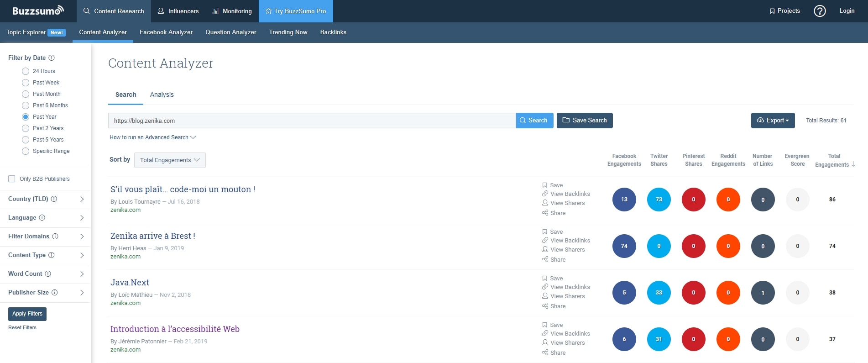The image size is (868, 363).
Task: View backlinks for Zenika arrive à Brest
Action: [566, 241]
